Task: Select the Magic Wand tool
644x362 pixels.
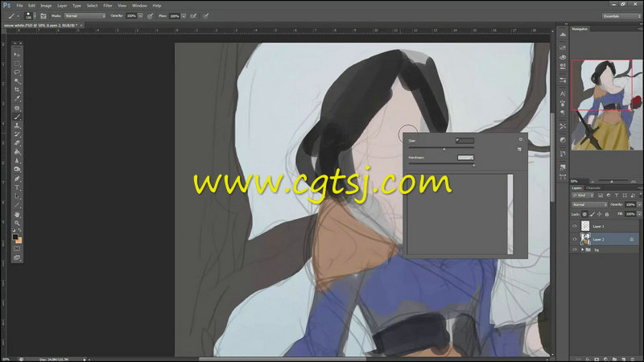Action: click(x=17, y=81)
